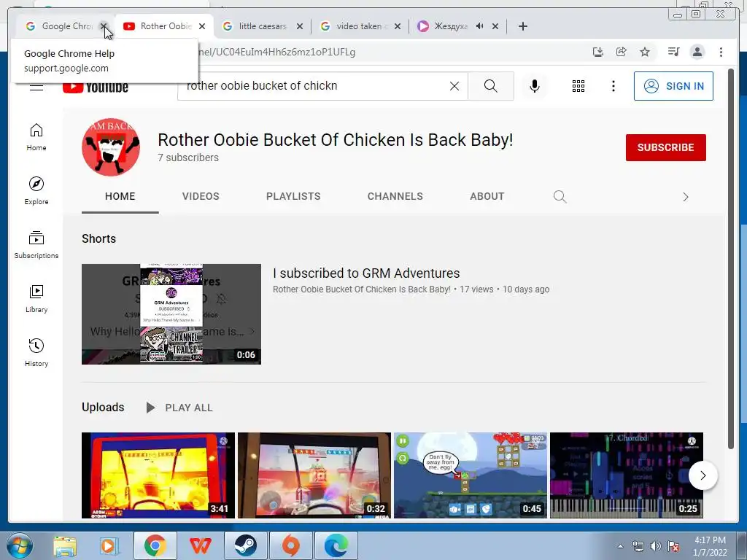The image size is (747, 560).
Task: Open Chrome profile avatar
Action: click(x=697, y=52)
